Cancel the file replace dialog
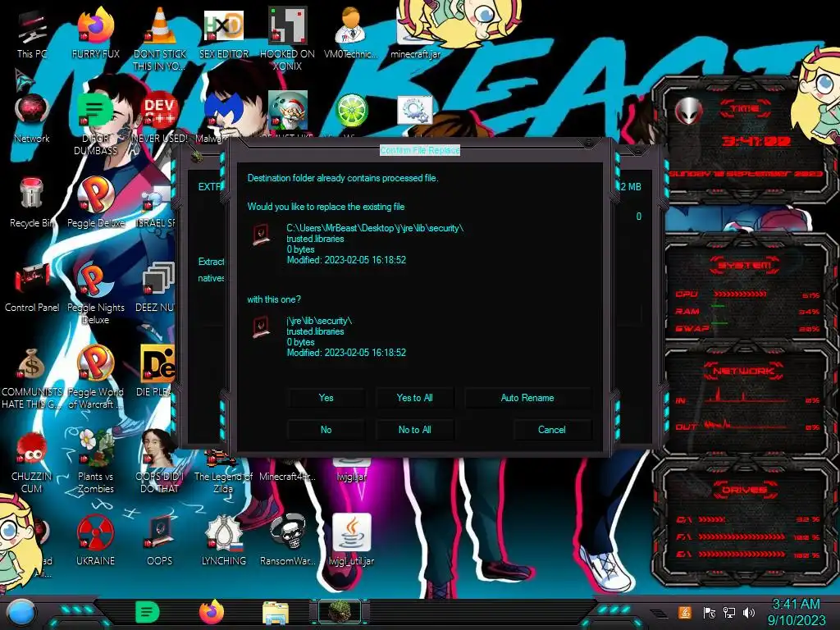 tap(552, 430)
